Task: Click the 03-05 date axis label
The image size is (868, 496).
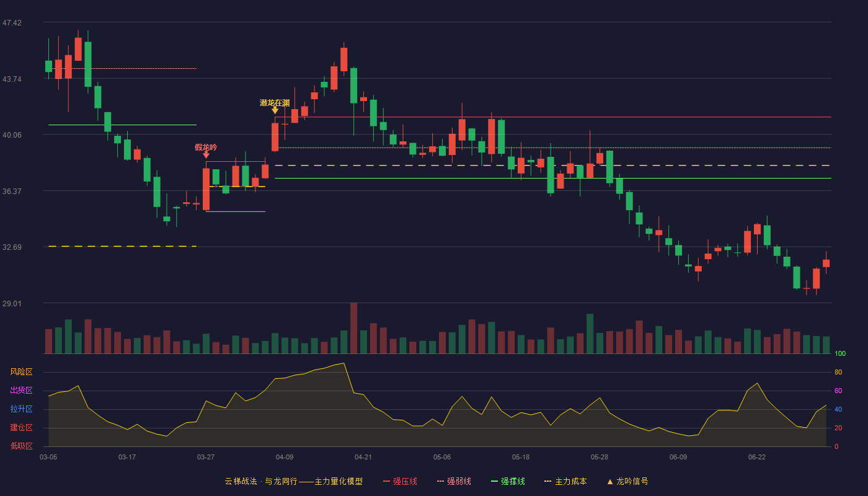Action: click(48, 457)
